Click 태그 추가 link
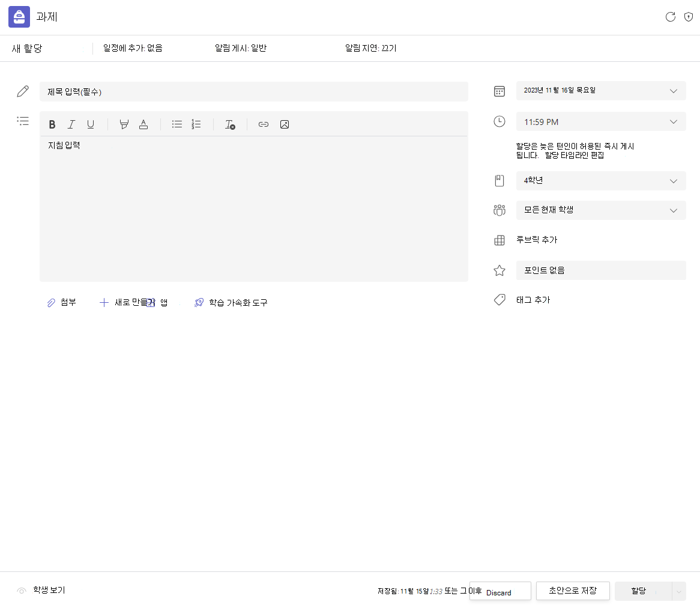Screen dimensions: 700x605 click(x=533, y=300)
